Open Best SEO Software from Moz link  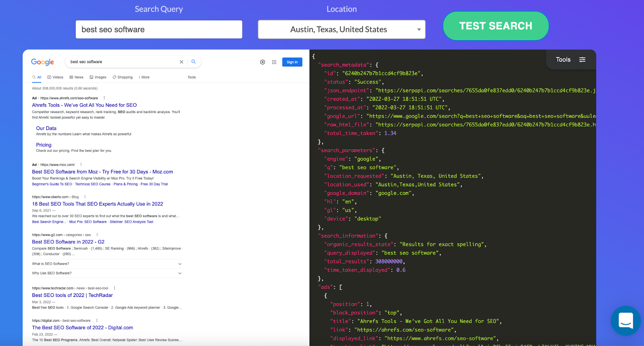coord(103,172)
